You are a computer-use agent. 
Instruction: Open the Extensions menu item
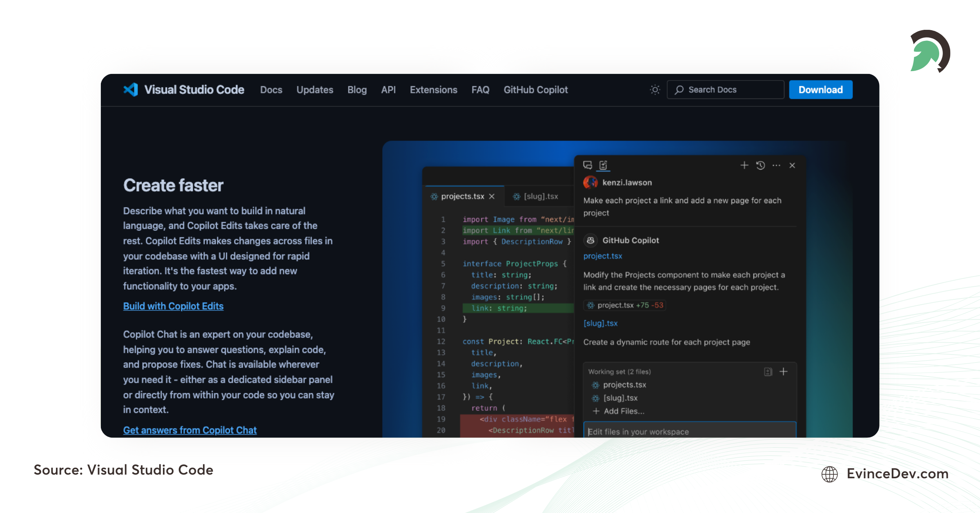[434, 90]
